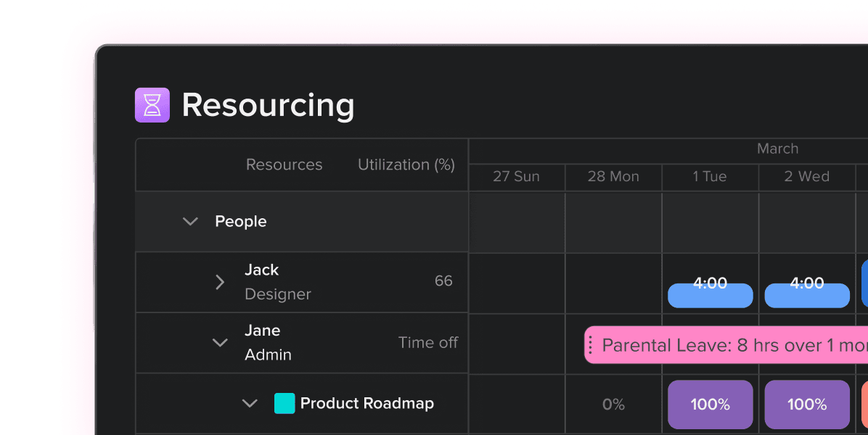Image resolution: width=868 pixels, height=435 pixels.
Task: Collapse the People group chevron
Action: tap(190, 221)
